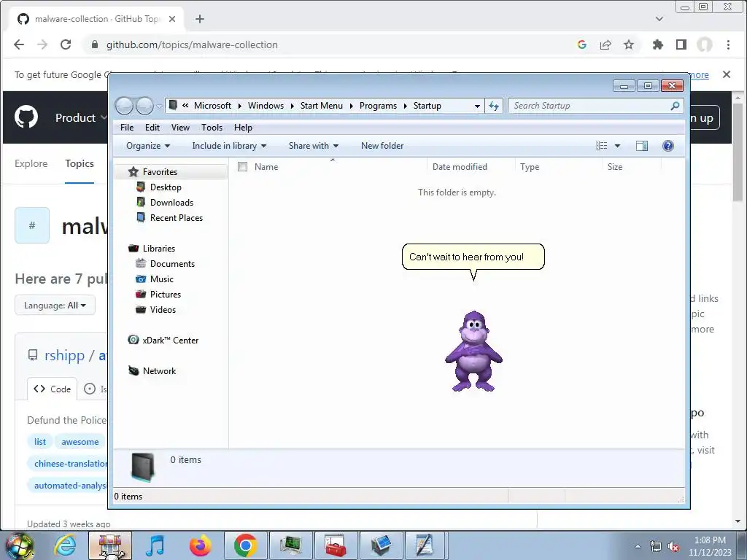The image size is (747, 560).
Task: Click the 'awesome' topic tag
Action: 80,442
